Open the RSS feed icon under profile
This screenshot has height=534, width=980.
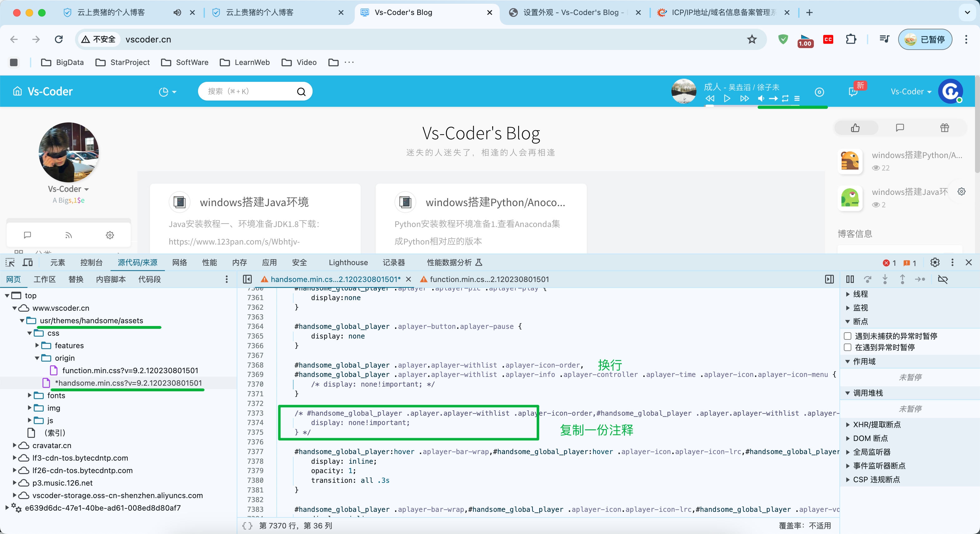point(68,235)
